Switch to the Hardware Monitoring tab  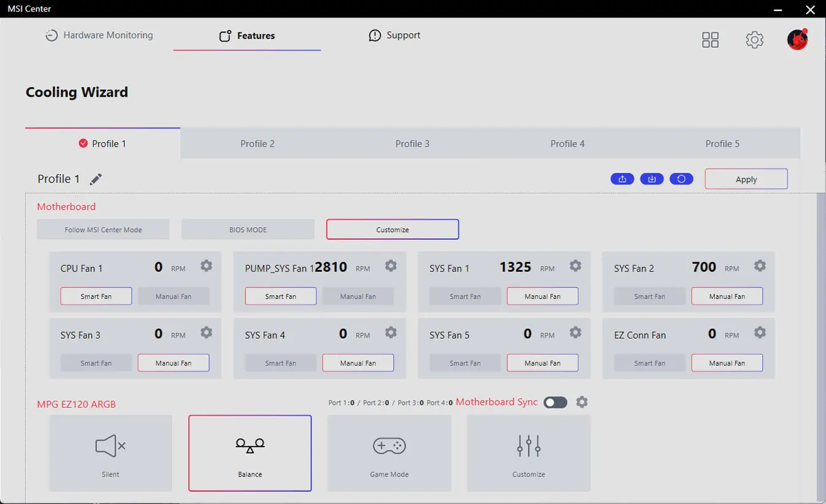click(x=99, y=36)
